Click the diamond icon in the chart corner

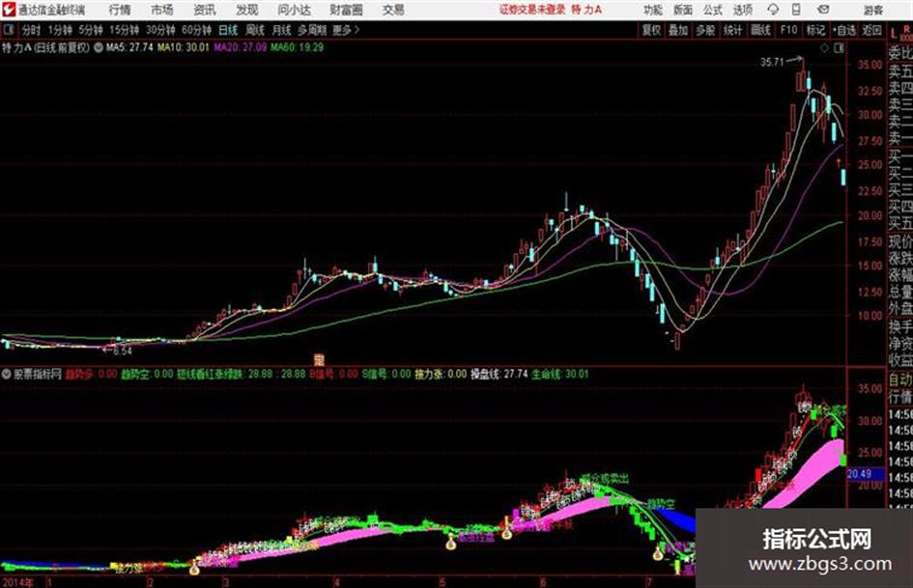click(x=824, y=48)
